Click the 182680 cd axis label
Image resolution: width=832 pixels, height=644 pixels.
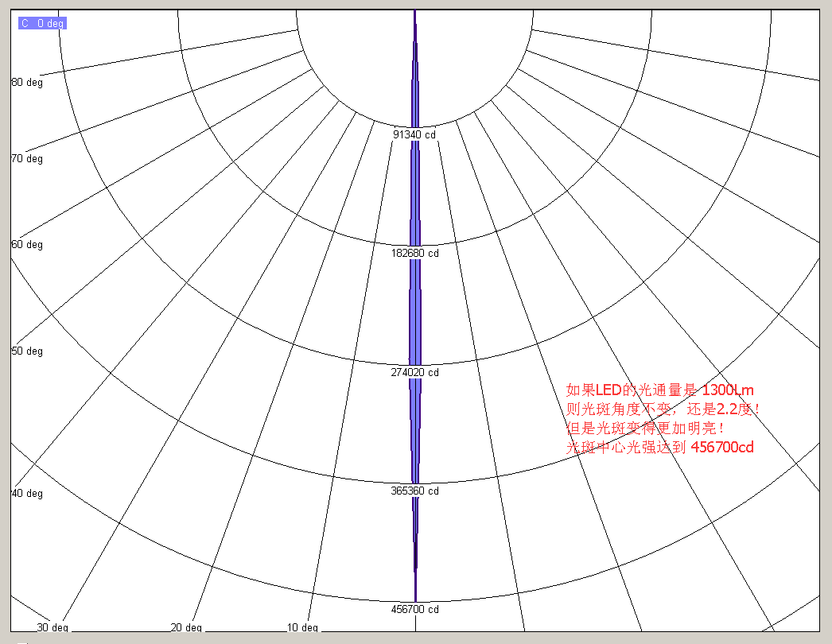414,253
